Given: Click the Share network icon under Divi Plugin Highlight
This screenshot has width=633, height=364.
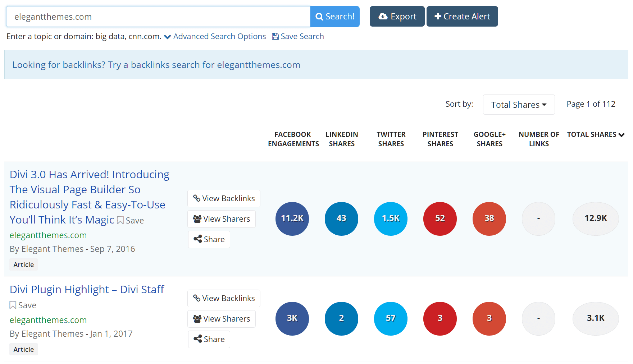Looking at the screenshot, I should tap(198, 339).
